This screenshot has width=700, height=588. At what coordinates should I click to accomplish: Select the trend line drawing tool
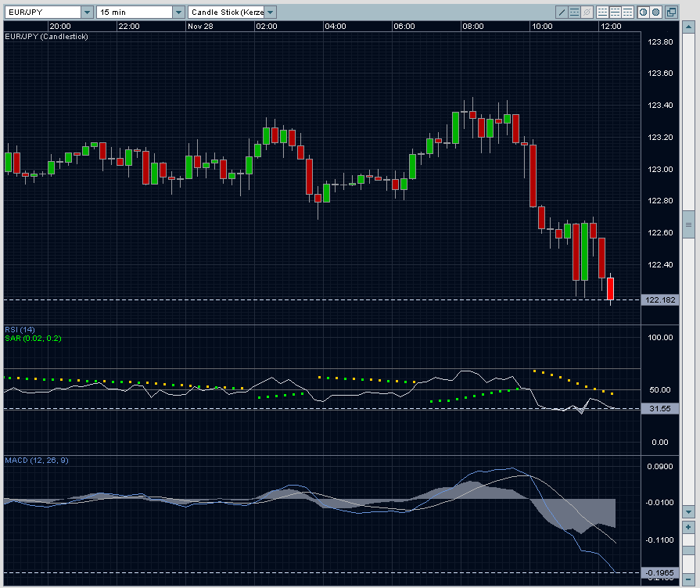[x=562, y=12]
